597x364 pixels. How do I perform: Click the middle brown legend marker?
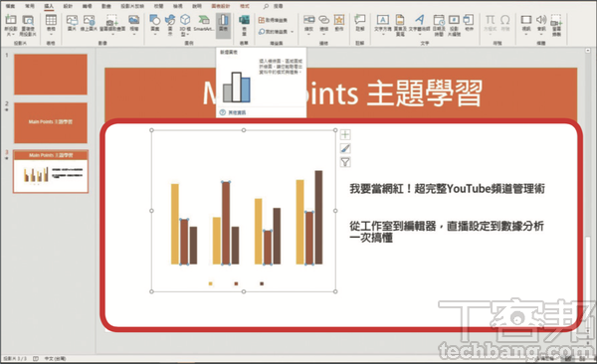(236, 283)
